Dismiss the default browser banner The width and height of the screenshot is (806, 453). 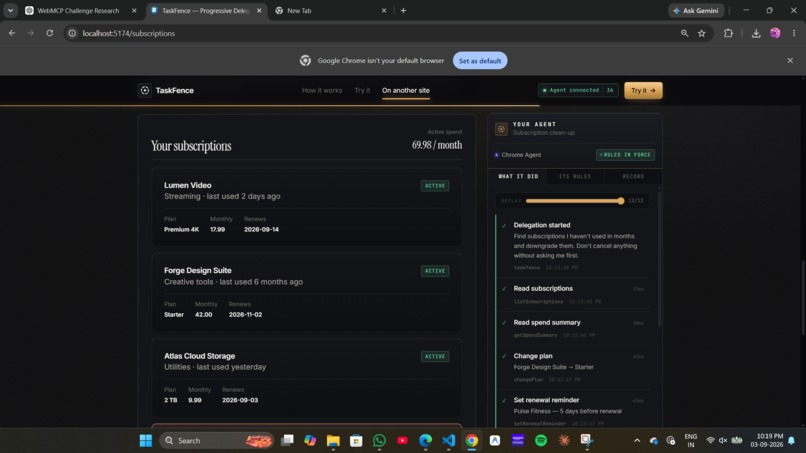790,60
